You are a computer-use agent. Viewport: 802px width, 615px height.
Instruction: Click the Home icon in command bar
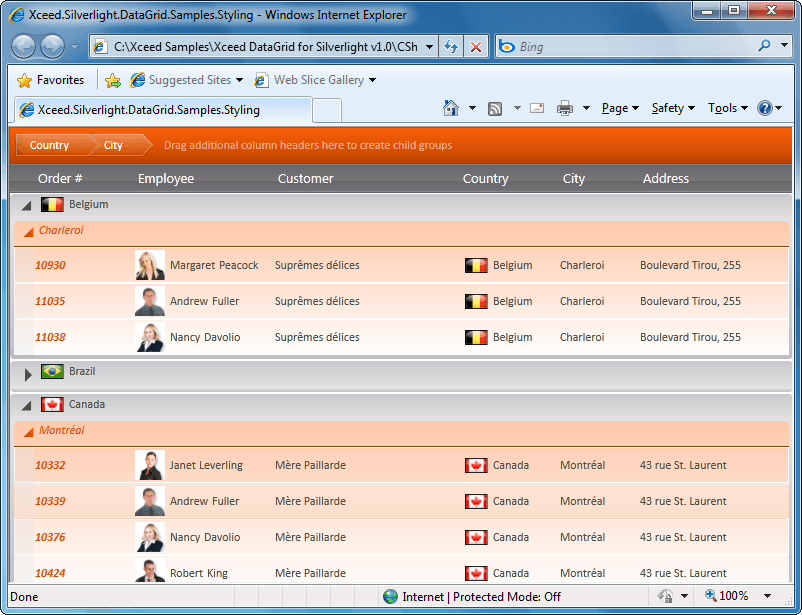[x=451, y=108]
